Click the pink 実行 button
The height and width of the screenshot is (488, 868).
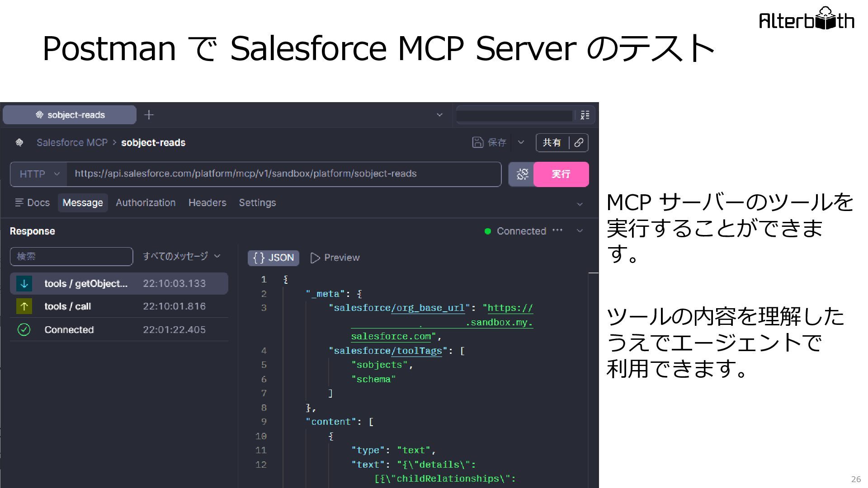click(561, 174)
